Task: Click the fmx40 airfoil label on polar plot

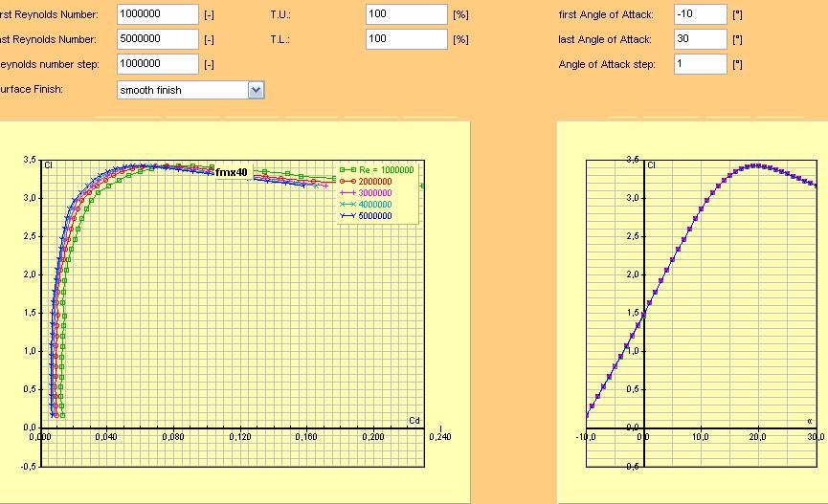Action: (x=232, y=172)
